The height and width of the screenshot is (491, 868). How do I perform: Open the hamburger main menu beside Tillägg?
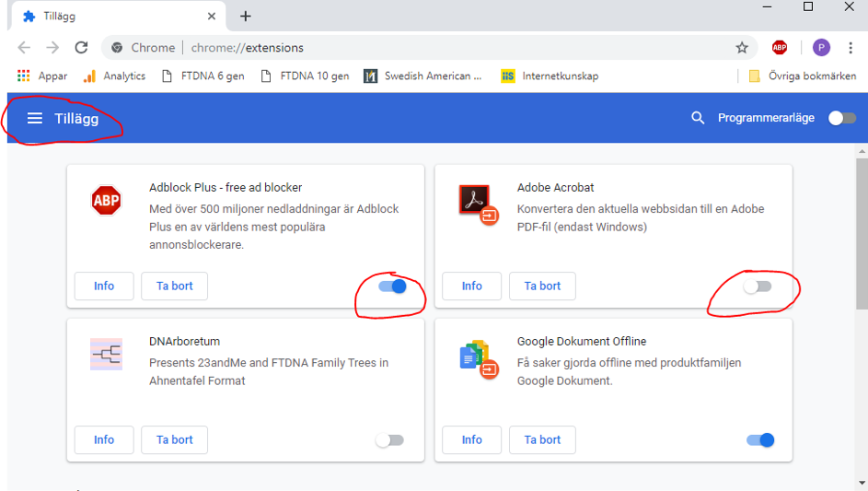click(x=35, y=118)
